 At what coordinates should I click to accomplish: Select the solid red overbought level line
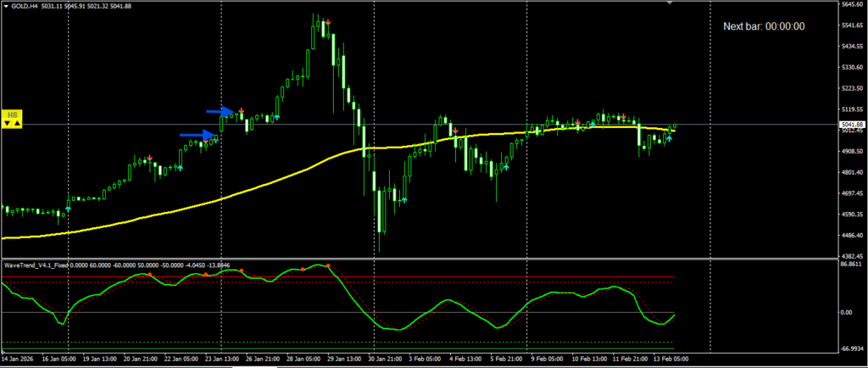point(424,276)
